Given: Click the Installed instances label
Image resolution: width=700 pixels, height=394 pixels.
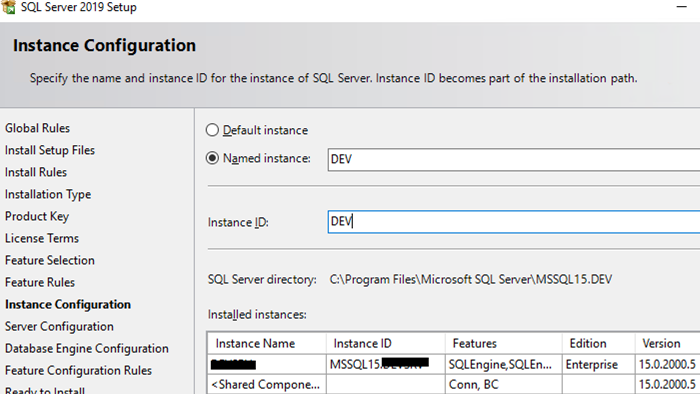Looking at the screenshot, I should point(257,315).
